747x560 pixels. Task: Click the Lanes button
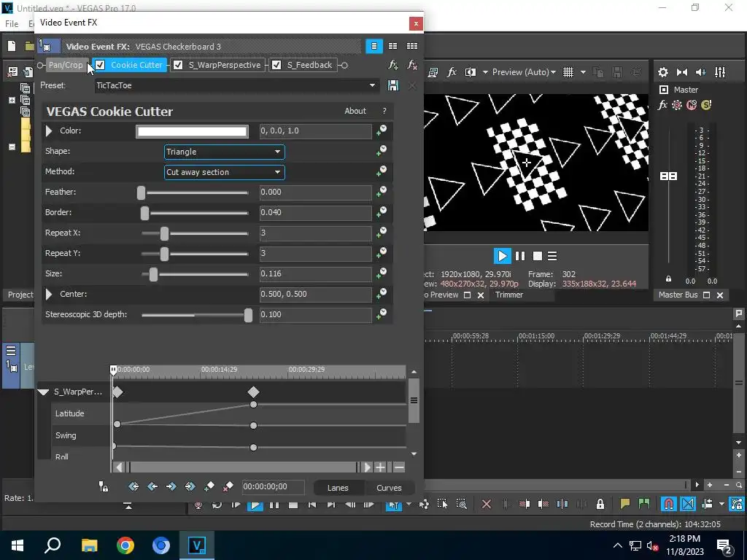click(x=338, y=488)
